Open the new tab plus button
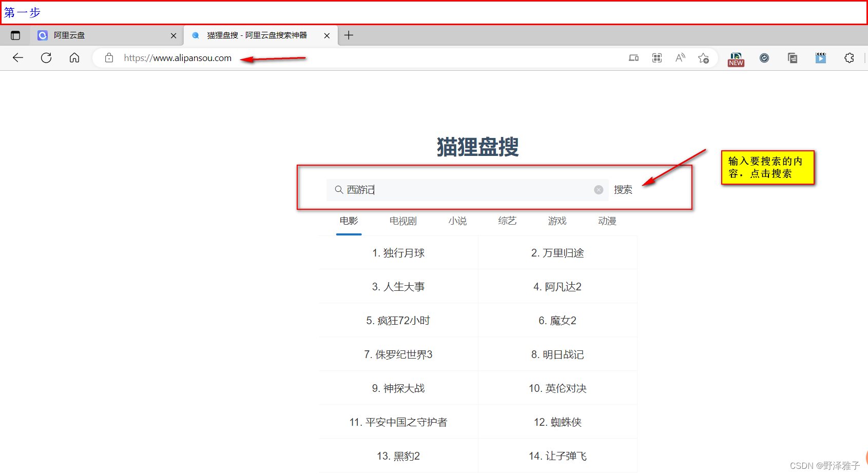 point(349,35)
